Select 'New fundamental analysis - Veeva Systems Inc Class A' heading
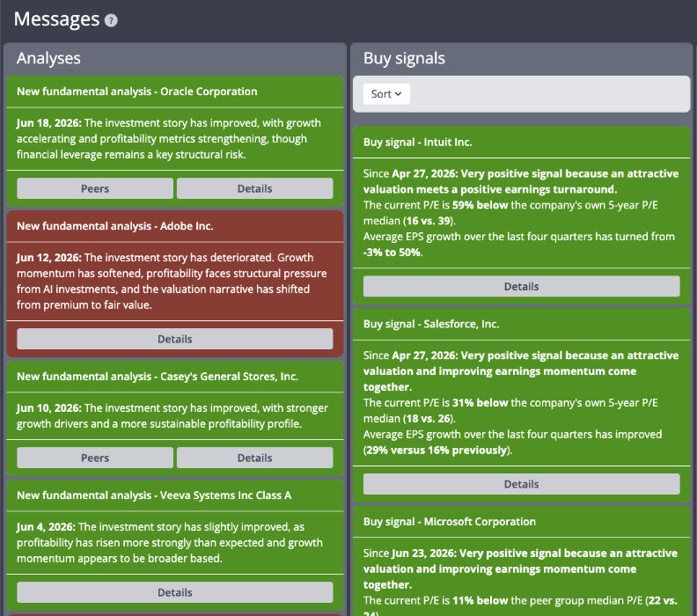Viewport: 697px width, 616px height. tap(154, 495)
